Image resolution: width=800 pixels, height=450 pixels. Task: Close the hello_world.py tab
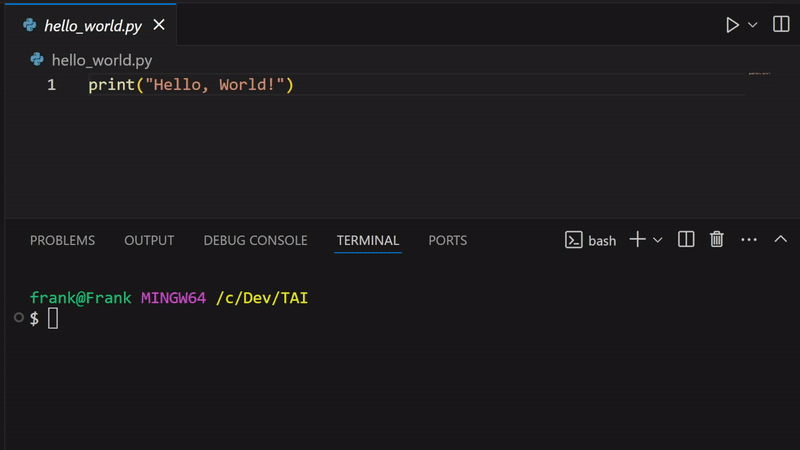click(x=159, y=24)
